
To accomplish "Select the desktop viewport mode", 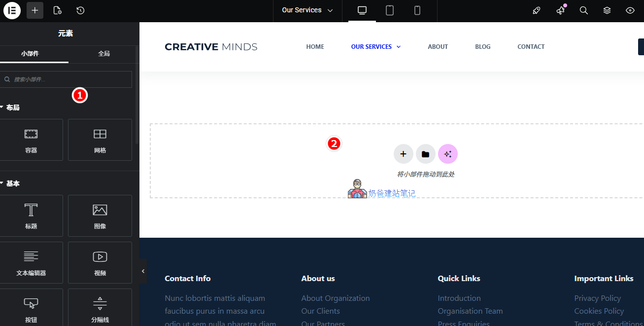I will pos(362,10).
